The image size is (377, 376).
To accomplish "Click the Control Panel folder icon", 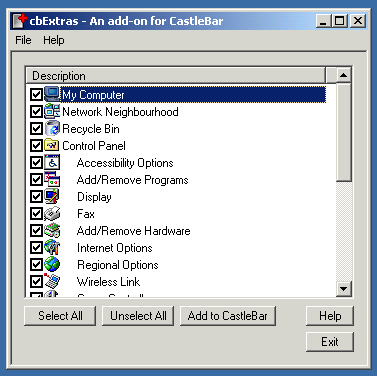I will pos(52,145).
